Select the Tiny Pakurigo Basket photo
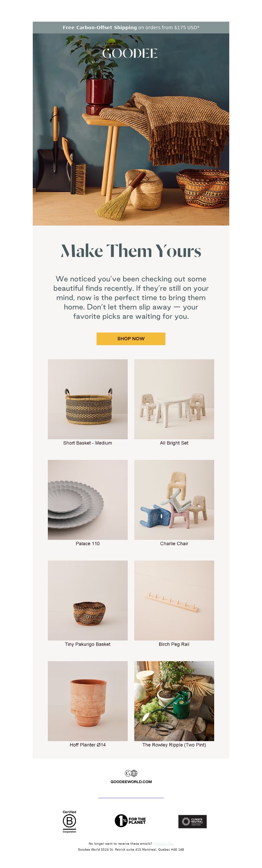 pyautogui.click(x=87, y=601)
